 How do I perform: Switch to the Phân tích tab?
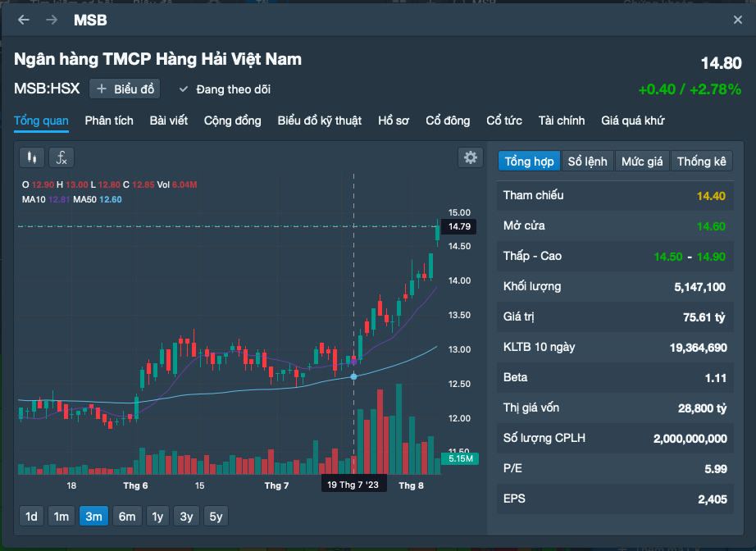click(x=109, y=121)
